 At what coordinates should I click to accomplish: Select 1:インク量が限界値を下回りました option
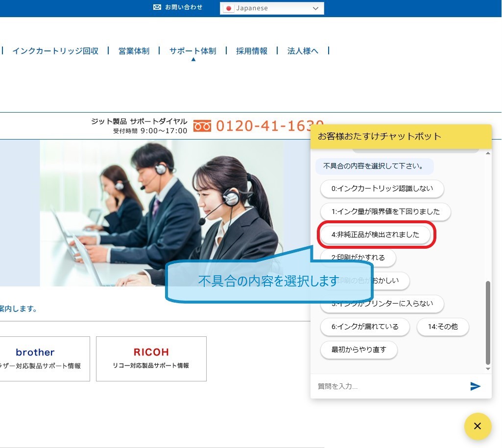point(385,212)
